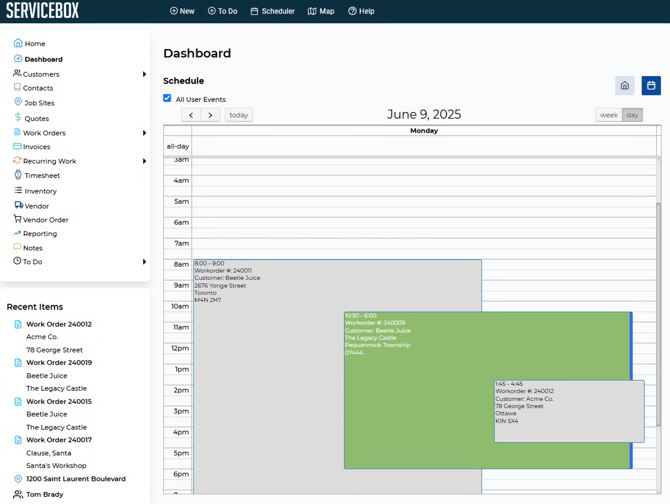
Task: Click the Monday column header
Action: coord(424,131)
